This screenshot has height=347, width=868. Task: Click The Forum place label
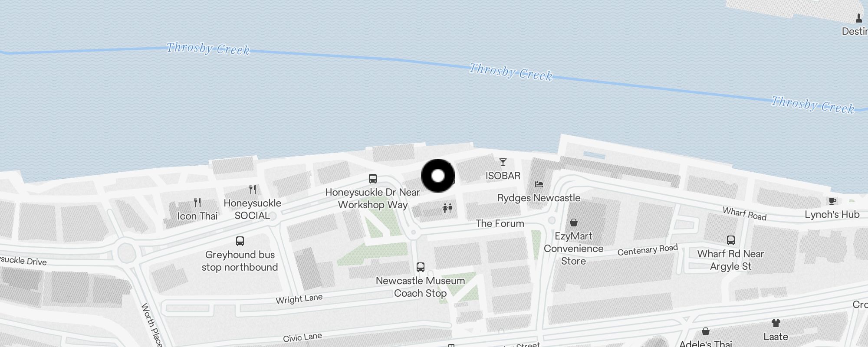click(500, 223)
